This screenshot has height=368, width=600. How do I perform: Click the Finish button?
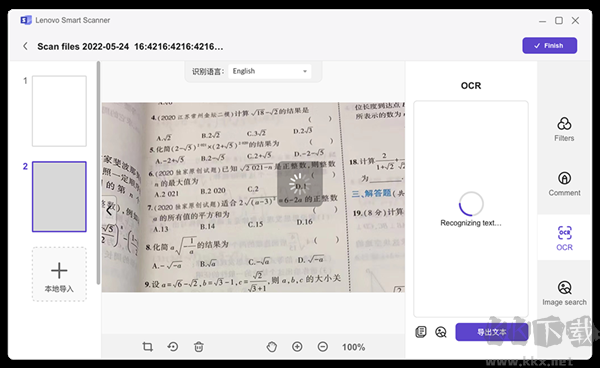[549, 46]
